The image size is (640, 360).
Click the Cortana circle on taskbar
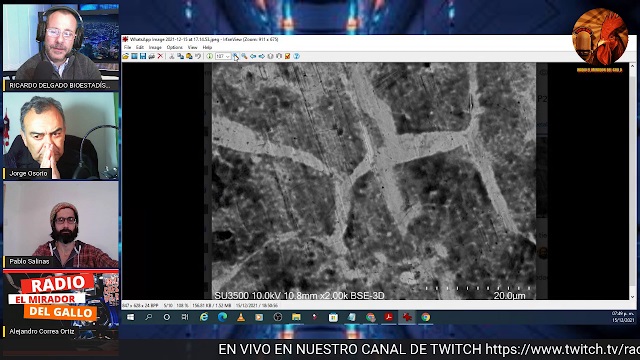click(x=167, y=317)
